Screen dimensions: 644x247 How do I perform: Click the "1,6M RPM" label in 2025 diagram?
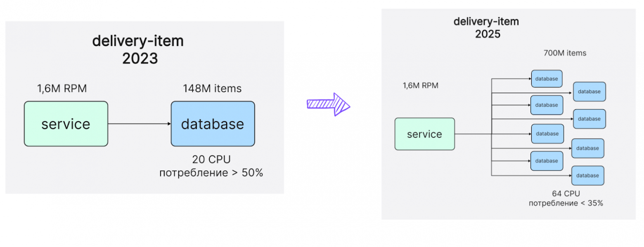click(420, 86)
